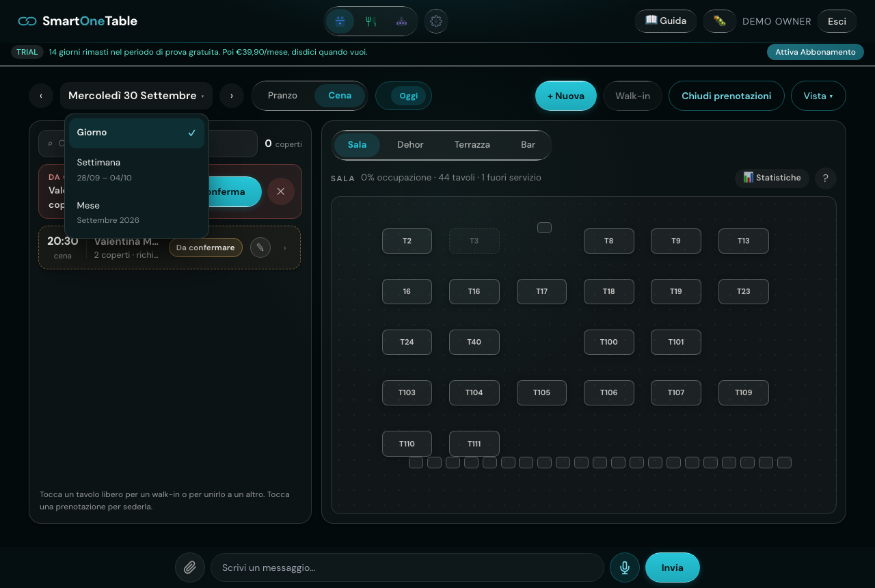Start voice input with the microphone icon
Viewport: 875px width, 588px height.
pos(625,567)
